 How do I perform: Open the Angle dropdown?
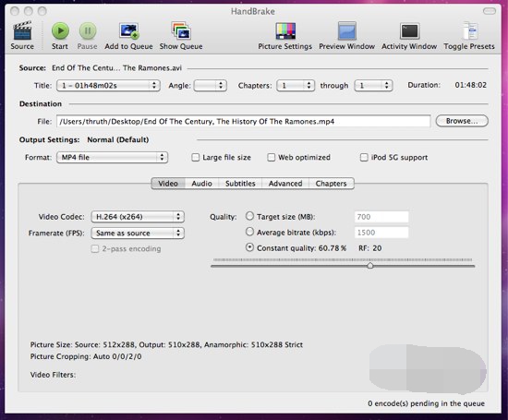click(x=211, y=86)
